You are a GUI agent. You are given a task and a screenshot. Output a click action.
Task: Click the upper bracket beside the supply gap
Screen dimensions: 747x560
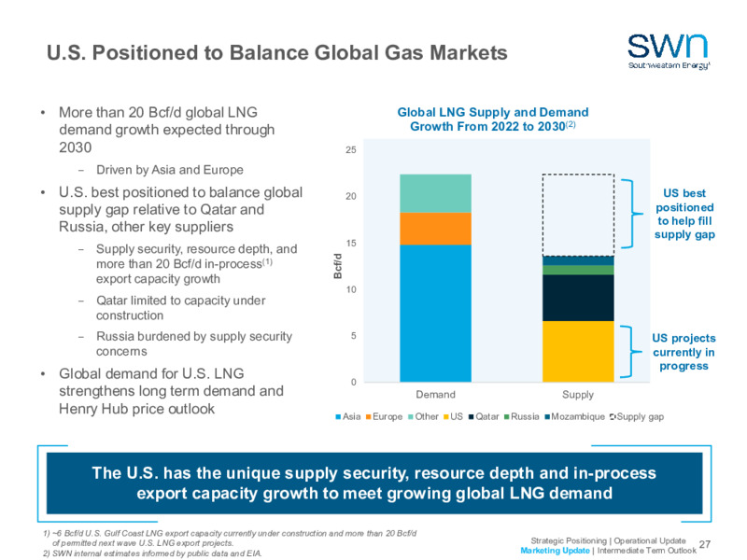(632, 214)
